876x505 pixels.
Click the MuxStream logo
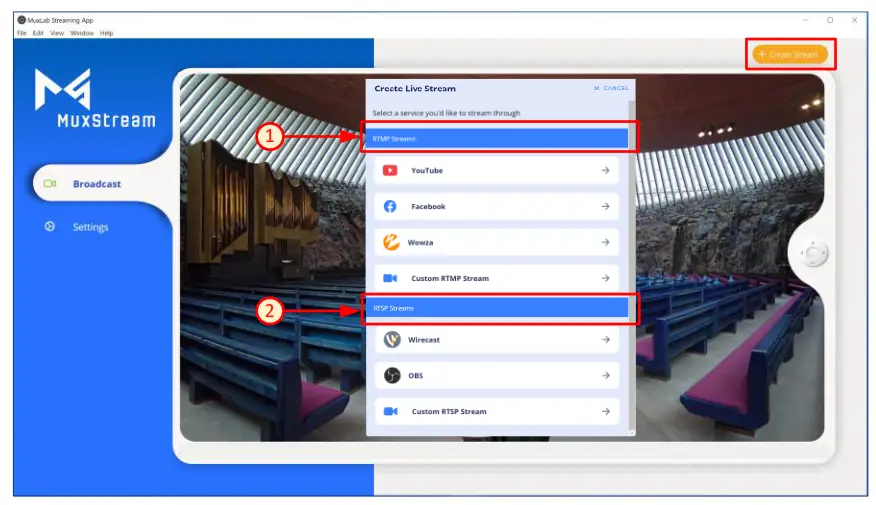[x=95, y=98]
